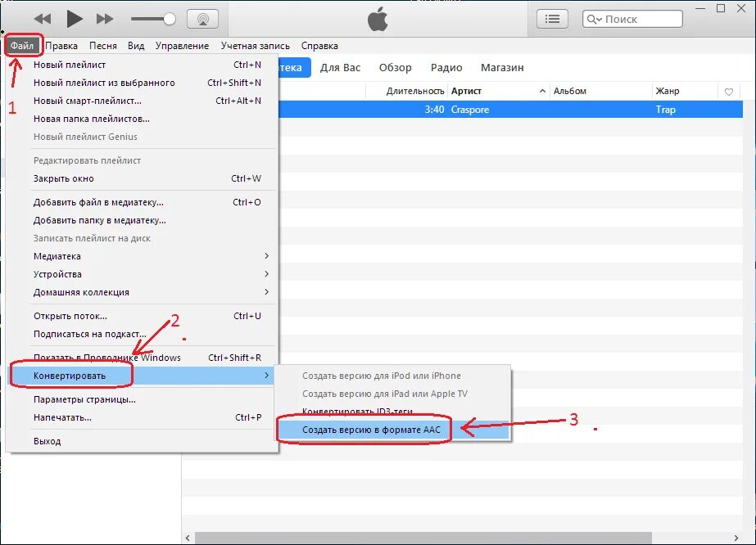This screenshot has width=756, height=545.
Task: Open the Up Next list button
Action: (552, 19)
